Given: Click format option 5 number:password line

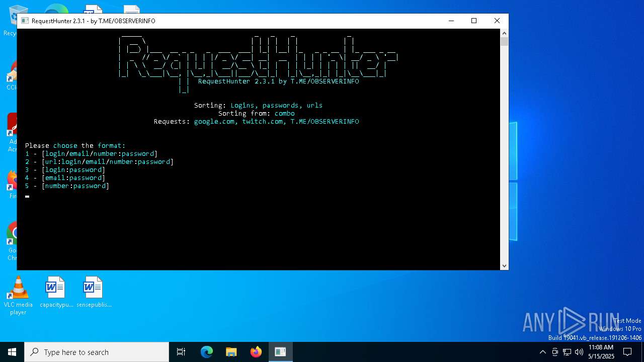Looking at the screenshot, I should 67,186.
